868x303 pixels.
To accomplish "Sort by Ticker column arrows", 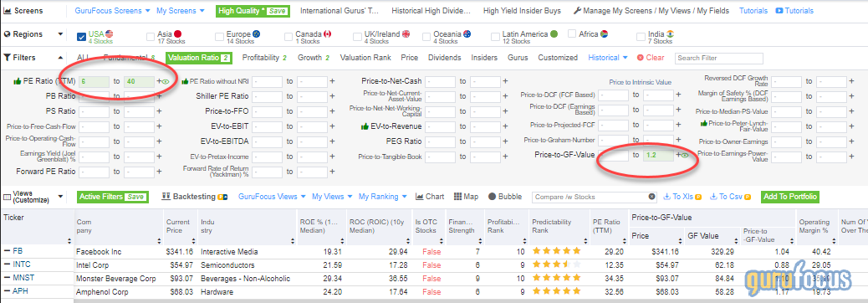I will (x=69, y=241).
